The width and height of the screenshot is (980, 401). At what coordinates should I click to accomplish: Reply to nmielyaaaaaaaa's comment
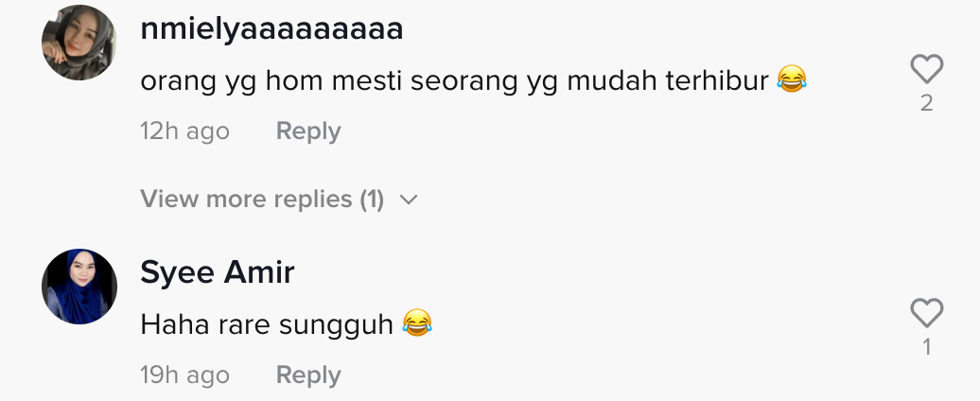[x=307, y=131]
